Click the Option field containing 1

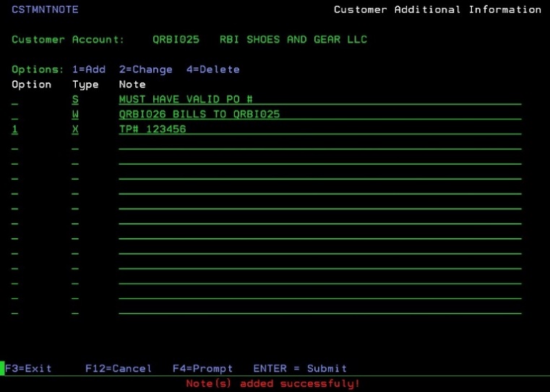(15, 130)
